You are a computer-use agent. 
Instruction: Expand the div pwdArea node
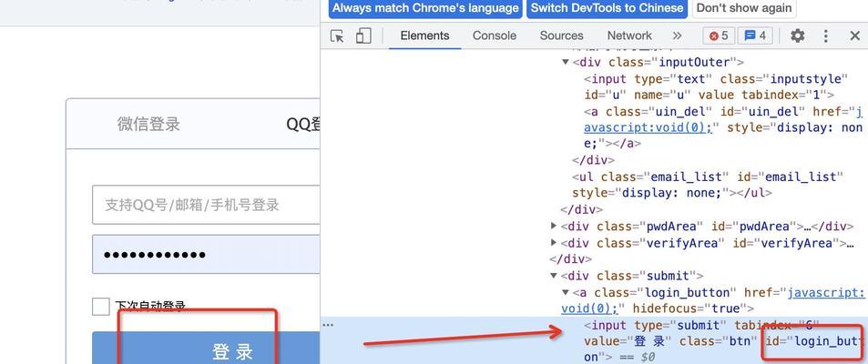click(x=554, y=226)
